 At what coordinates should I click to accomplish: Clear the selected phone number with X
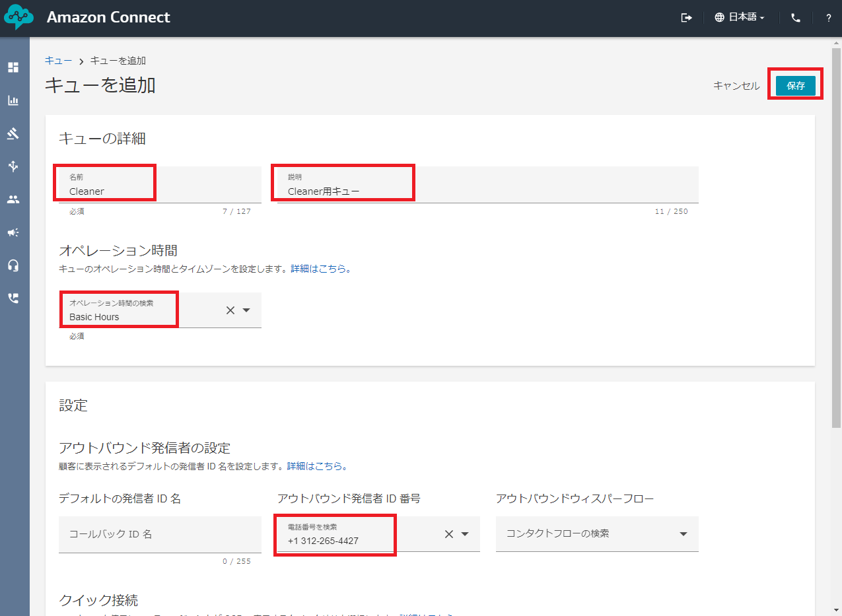[449, 534]
